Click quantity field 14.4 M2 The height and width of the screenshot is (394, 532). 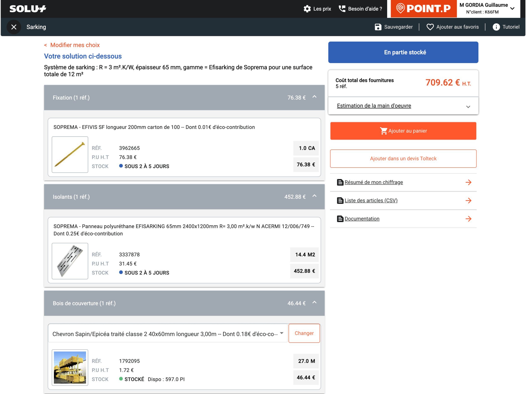304,254
